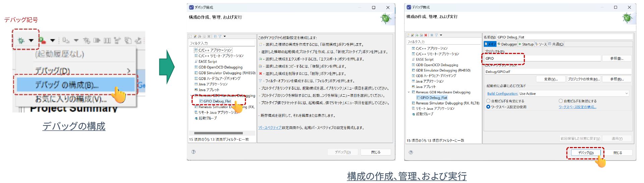Click the run icon with red badge
Image resolution: width=644 pixels, height=183 pixels.
pos(42,41)
